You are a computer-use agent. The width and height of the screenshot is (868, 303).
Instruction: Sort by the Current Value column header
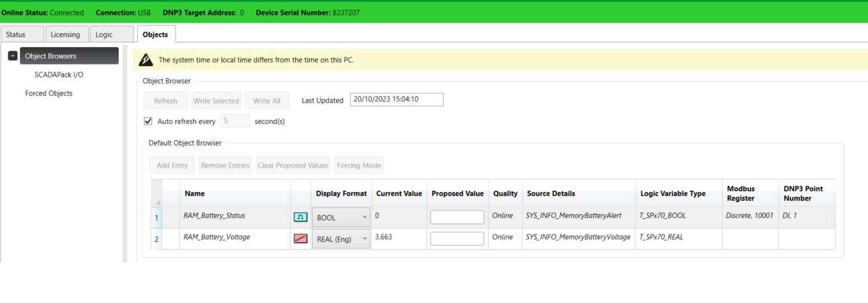[x=399, y=193]
